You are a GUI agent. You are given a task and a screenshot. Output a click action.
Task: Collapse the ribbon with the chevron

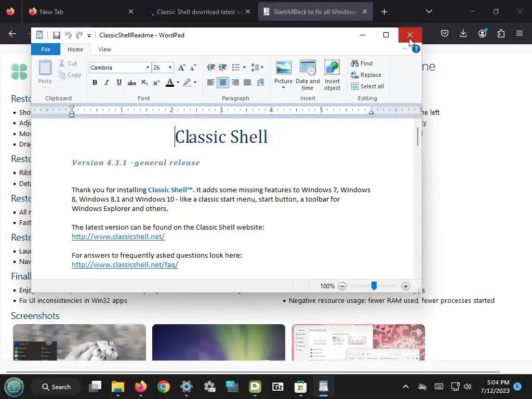[404, 49]
